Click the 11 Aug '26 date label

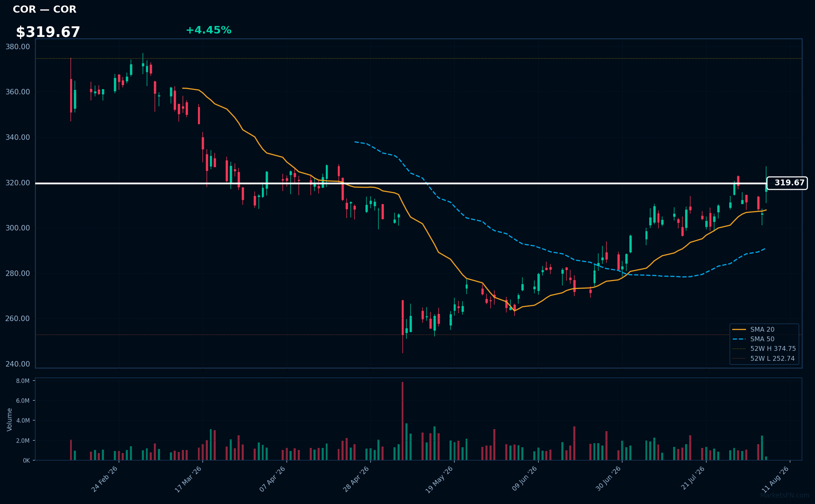tap(775, 479)
